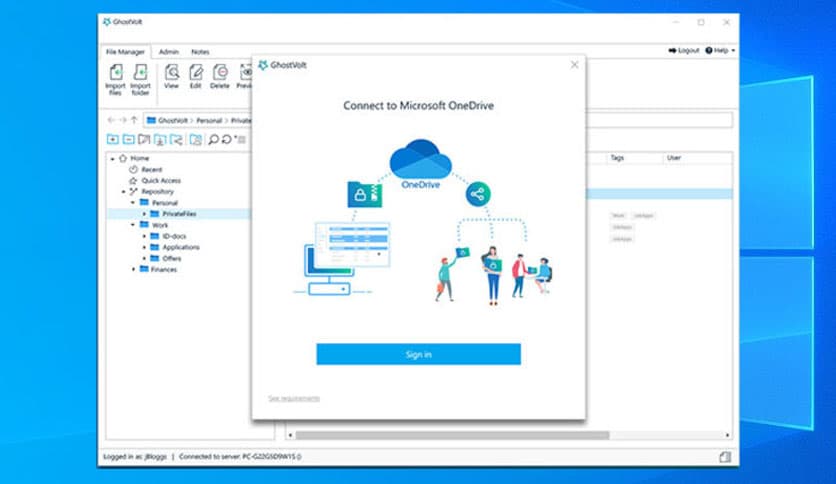Image resolution: width=836 pixels, height=484 pixels.
Task: Collapse the Repository tree node
Action: click(x=123, y=191)
